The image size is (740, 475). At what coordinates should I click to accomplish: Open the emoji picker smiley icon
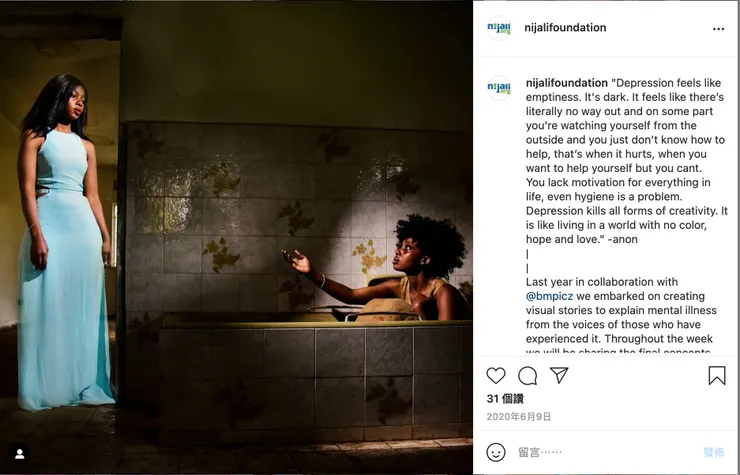click(496, 452)
